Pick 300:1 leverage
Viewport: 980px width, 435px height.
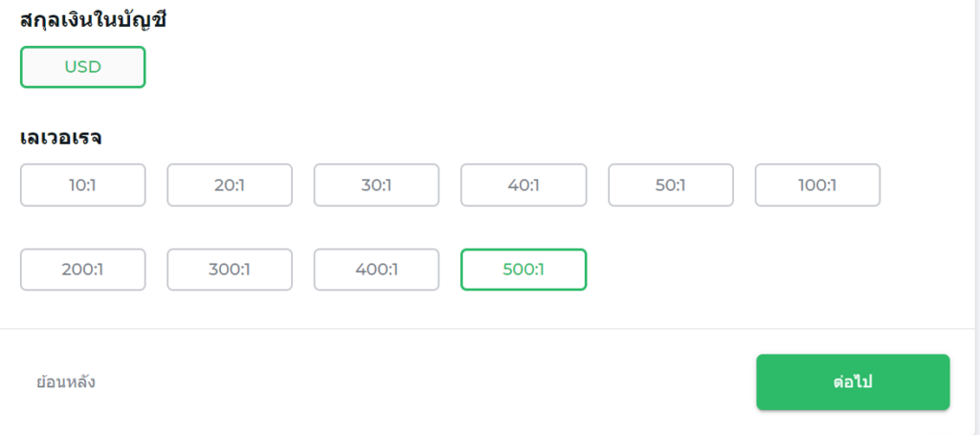pos(230,270)
